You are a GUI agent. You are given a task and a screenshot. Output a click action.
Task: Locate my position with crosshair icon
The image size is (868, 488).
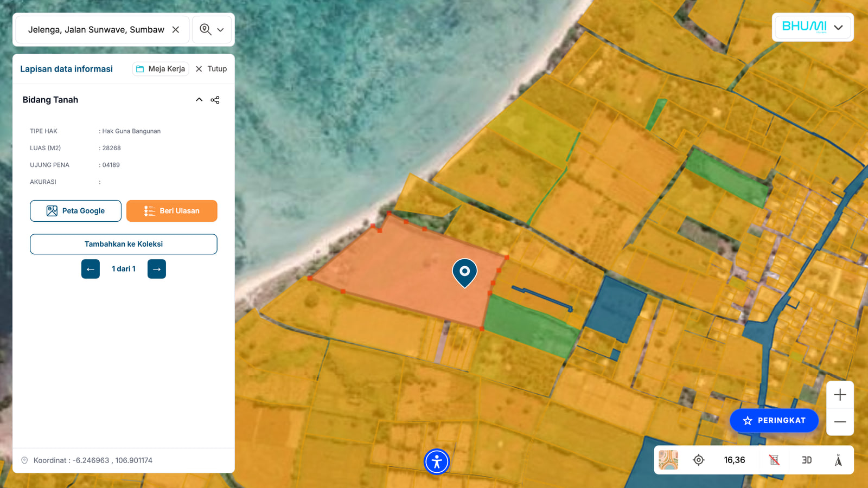coord(699,460)
